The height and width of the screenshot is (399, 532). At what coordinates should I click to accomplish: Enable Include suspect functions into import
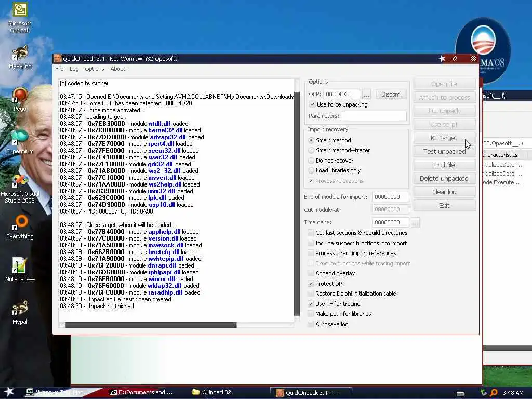pyautogui.click(x=311, y=243)
